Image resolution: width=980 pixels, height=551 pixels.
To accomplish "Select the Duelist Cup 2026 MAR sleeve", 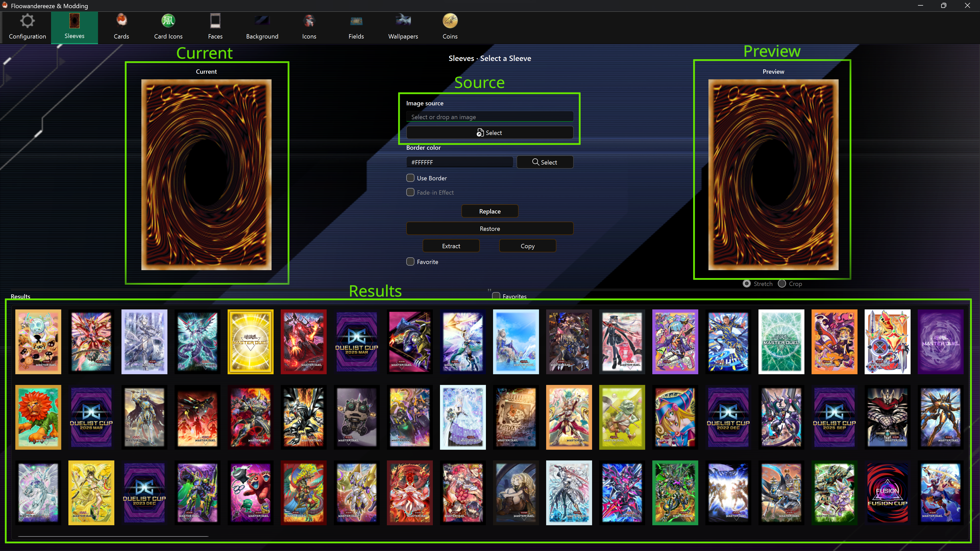I will coord(91,417).
